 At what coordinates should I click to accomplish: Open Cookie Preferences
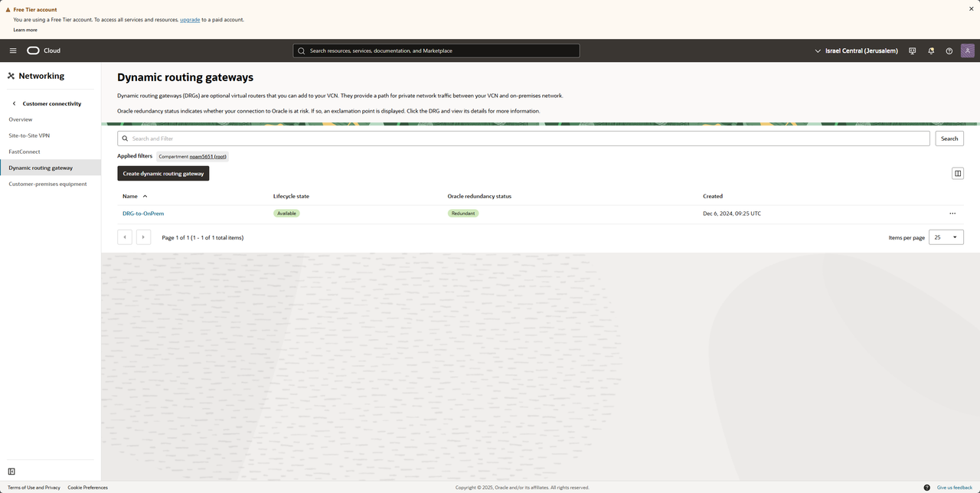click(x=87, y=488)
